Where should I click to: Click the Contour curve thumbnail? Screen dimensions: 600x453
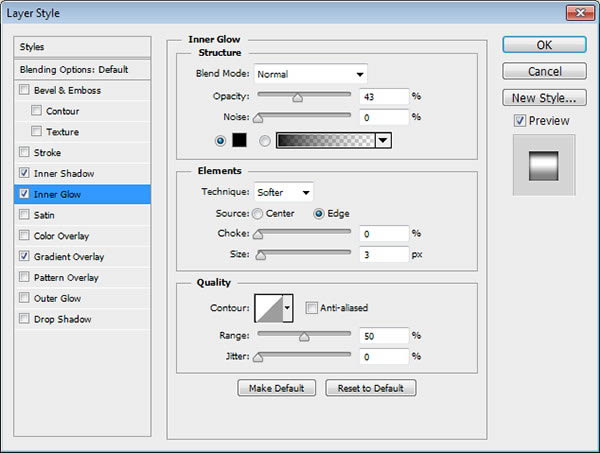(269, 308)
